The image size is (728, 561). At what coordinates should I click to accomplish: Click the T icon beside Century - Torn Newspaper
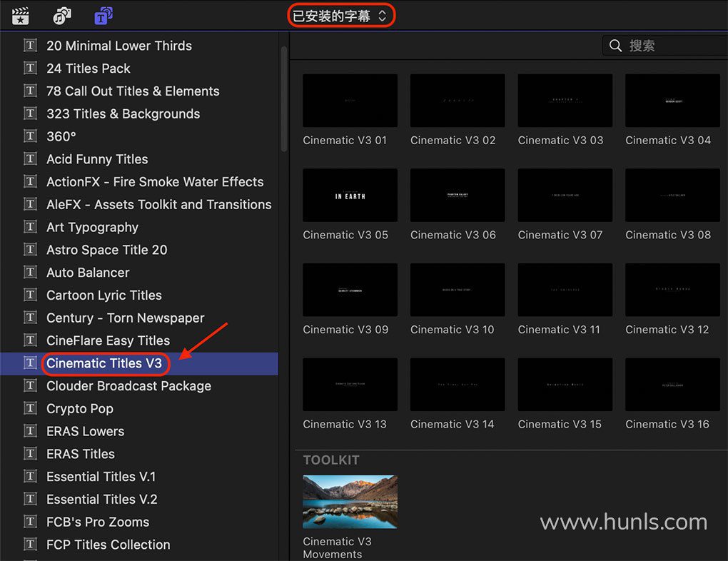pyautogui.click(x=30, y=318)
